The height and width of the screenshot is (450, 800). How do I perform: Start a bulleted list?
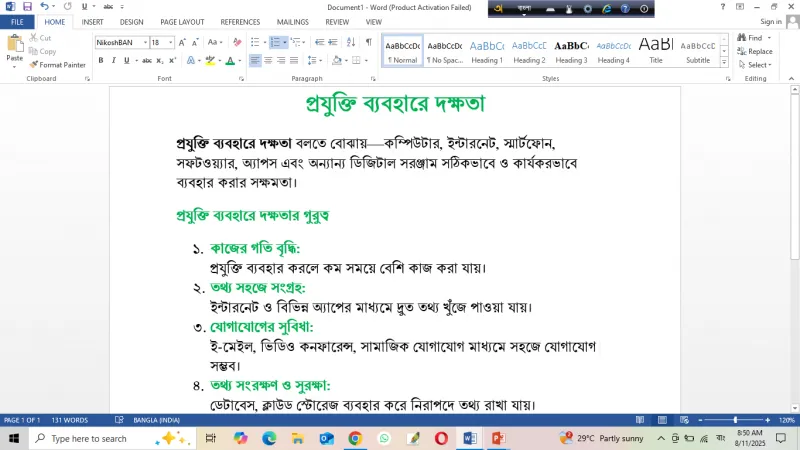tap(255, 42)
